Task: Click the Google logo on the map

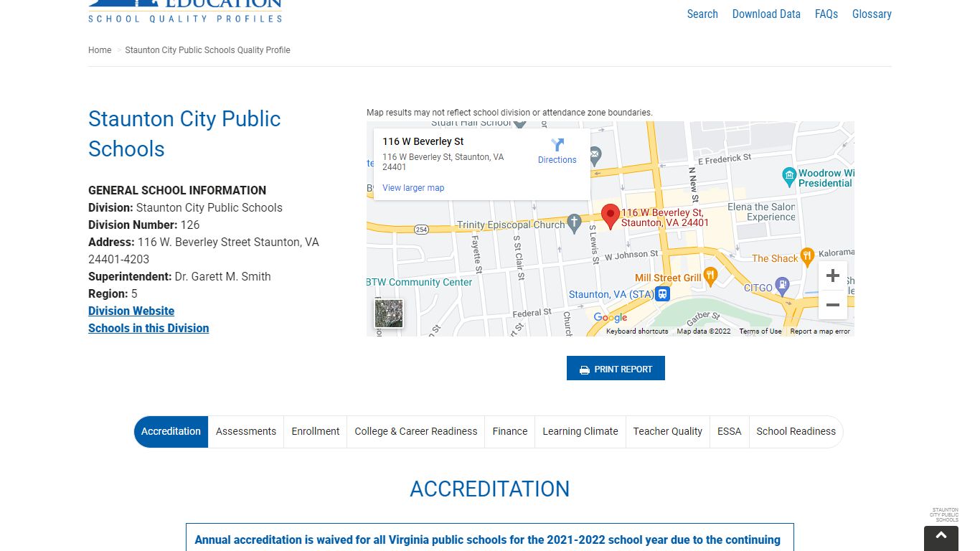Action: [611, 318]
